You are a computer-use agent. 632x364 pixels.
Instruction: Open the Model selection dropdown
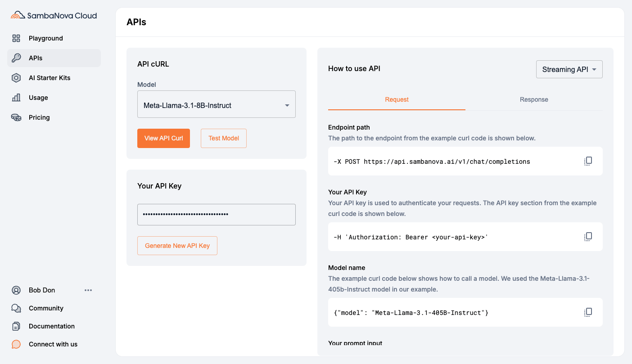click(216, 104)
